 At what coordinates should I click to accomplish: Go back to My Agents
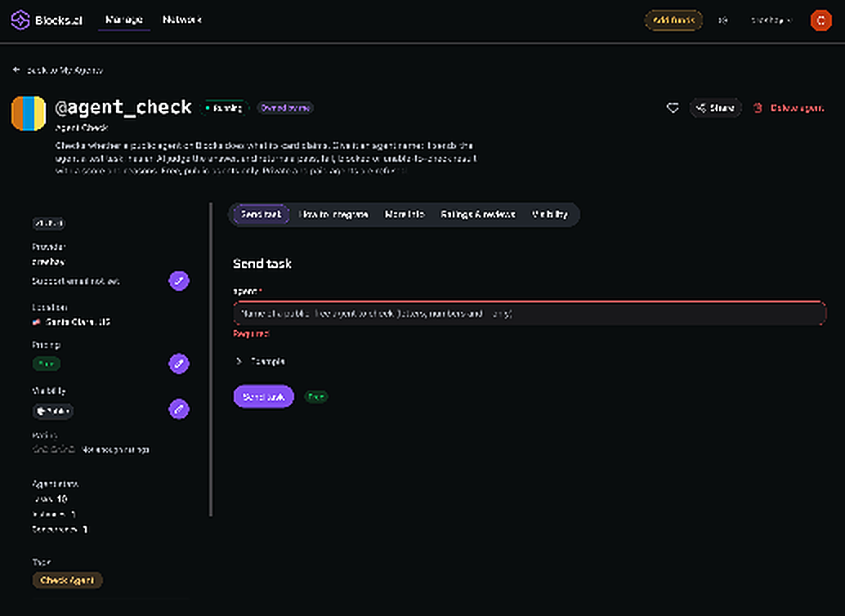(x=58, y=70)
